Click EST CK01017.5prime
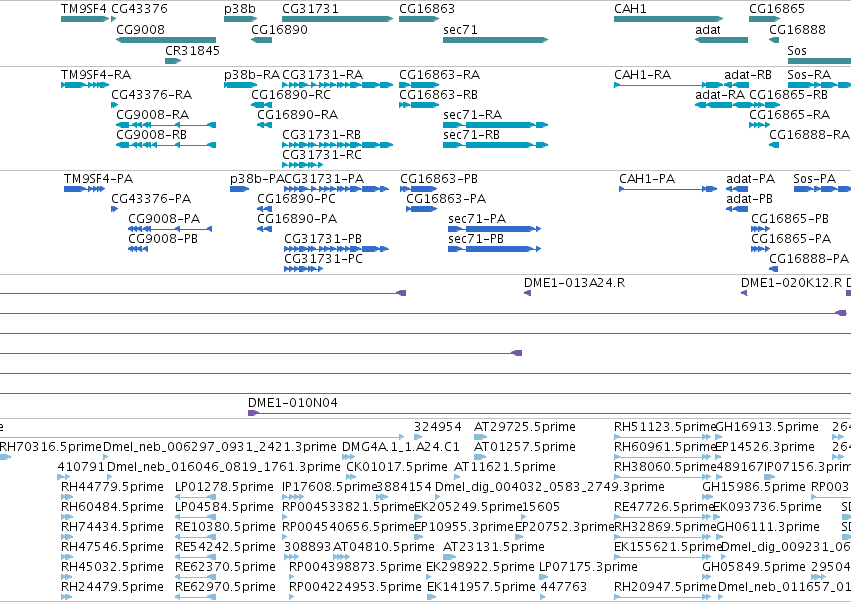This screenshot has height=602, width=851. [351, 477]
